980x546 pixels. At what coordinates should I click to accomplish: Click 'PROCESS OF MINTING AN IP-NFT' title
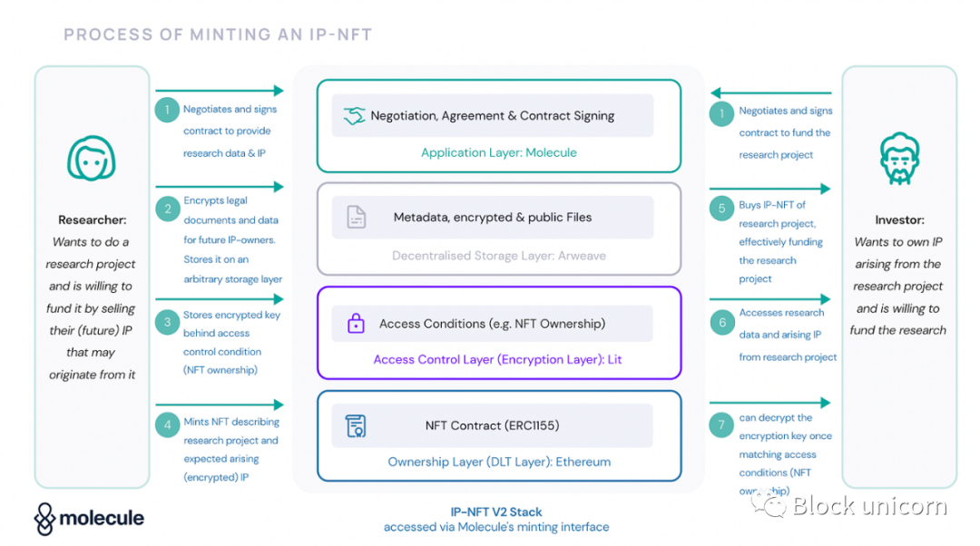click(x=218, y=34)
